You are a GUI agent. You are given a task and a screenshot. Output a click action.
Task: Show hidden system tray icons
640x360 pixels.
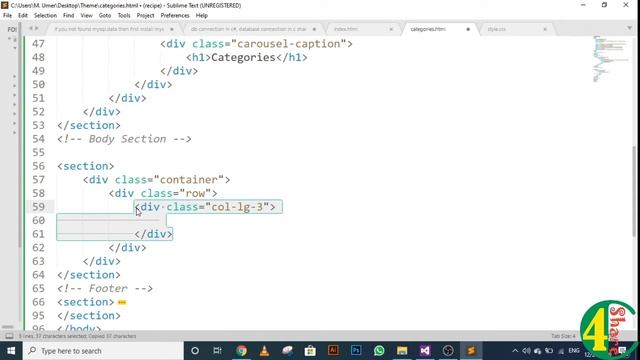(x=515, y=351)
